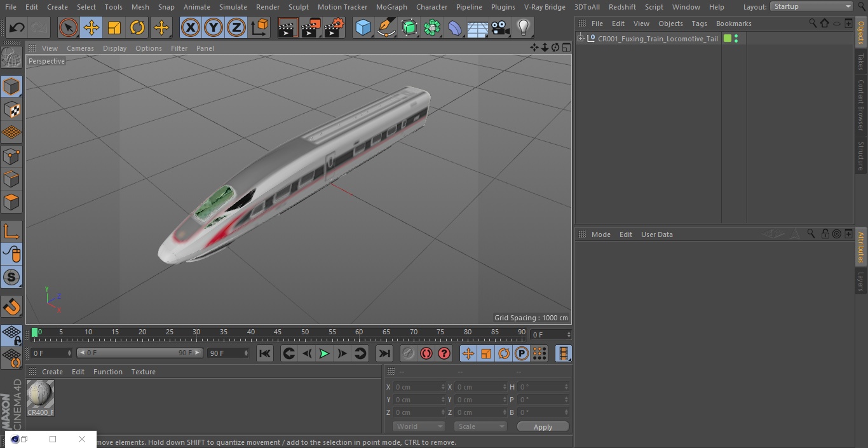Viewport: 868px width, 448px height.
Task: Render active view clapperboard icon
Action: [288, 27]
